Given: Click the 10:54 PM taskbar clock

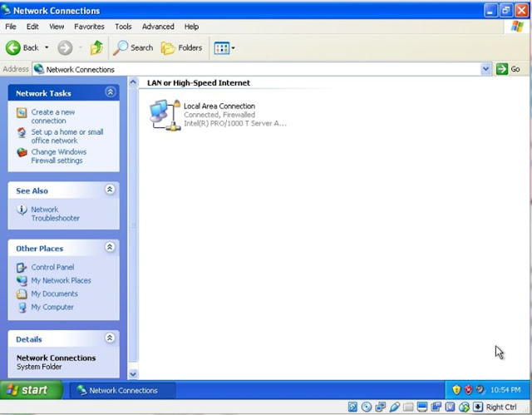Looking at the screenshot, I should (505, 390).
